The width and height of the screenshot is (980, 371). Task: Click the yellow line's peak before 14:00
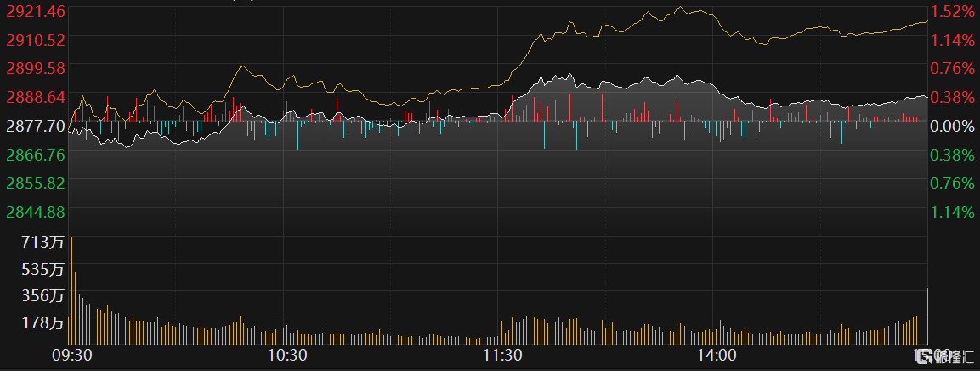682,8
